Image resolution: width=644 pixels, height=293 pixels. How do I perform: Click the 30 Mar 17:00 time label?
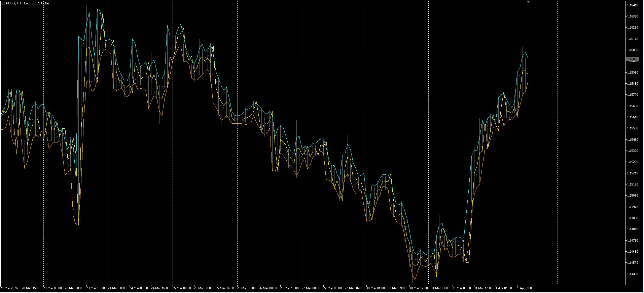click(x=419, y=288)
